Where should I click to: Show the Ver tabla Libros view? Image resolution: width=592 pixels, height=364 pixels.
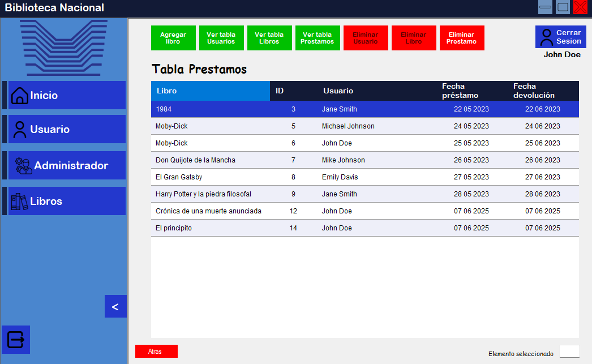point(269,38)
